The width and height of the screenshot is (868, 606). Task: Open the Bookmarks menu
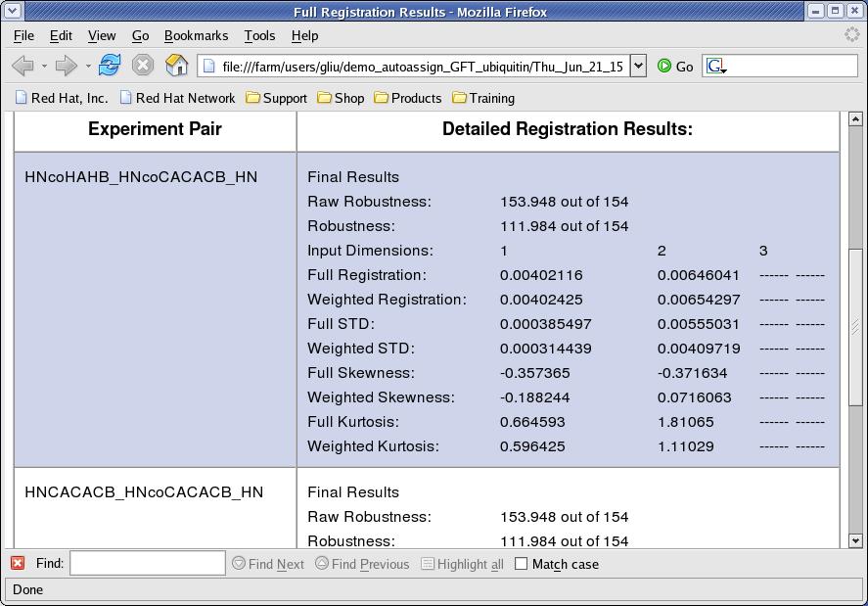point(196,35)
